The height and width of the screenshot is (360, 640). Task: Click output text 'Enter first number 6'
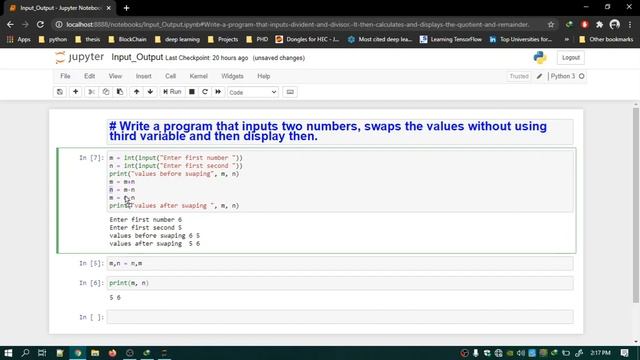pos(146,220)
